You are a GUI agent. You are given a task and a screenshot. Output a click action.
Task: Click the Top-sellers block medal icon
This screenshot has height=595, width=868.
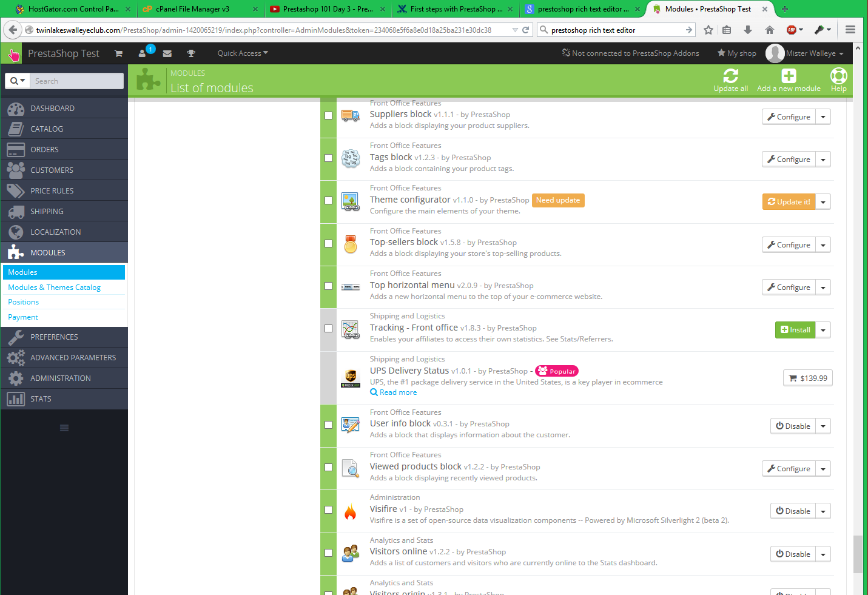point(351,244)
